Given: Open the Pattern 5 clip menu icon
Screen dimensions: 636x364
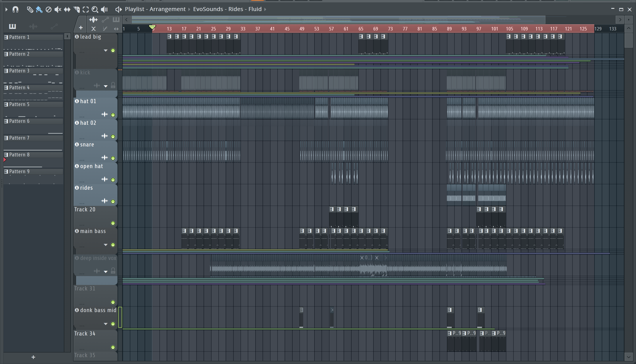Looking at the screenshot, I should pos(6,104).
